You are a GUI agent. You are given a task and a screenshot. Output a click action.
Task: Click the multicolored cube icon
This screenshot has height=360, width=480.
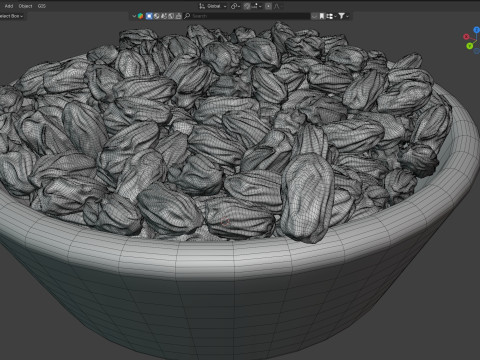pos(141,16)
